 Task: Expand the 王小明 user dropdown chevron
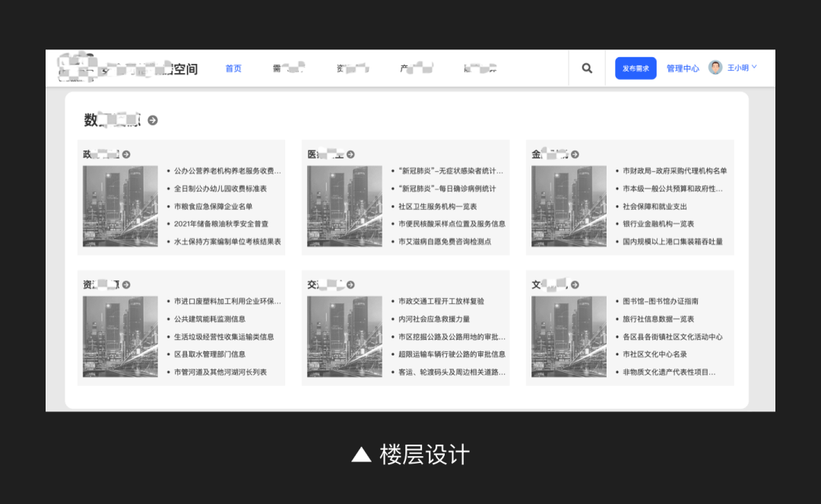tap(754, 67)
